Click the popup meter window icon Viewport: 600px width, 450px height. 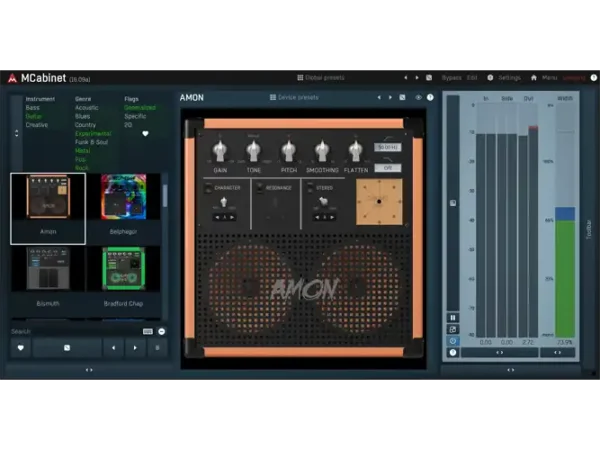(453, 329)
